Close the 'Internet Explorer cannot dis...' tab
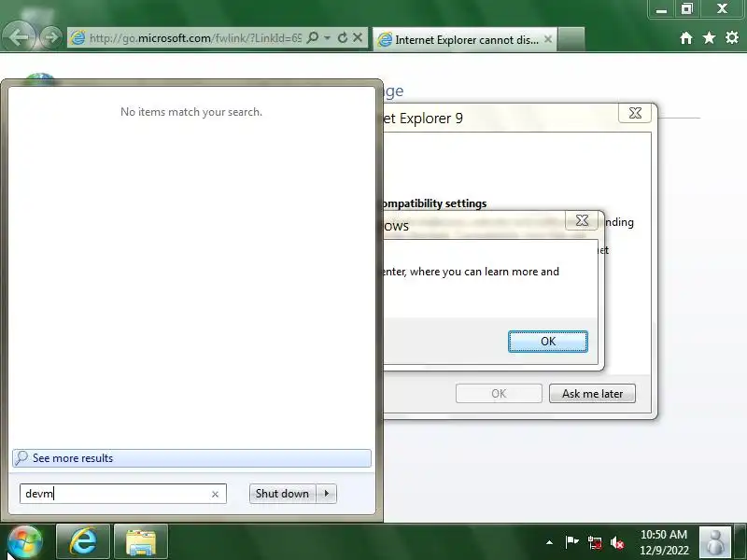 (548, 39)
